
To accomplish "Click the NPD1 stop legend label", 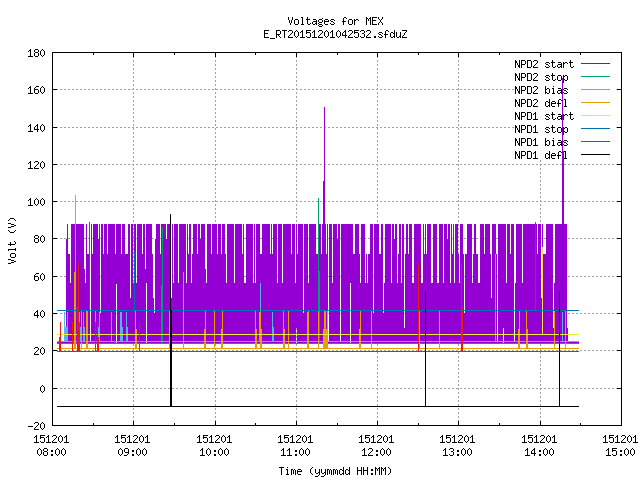I will (x=541, y=129).
